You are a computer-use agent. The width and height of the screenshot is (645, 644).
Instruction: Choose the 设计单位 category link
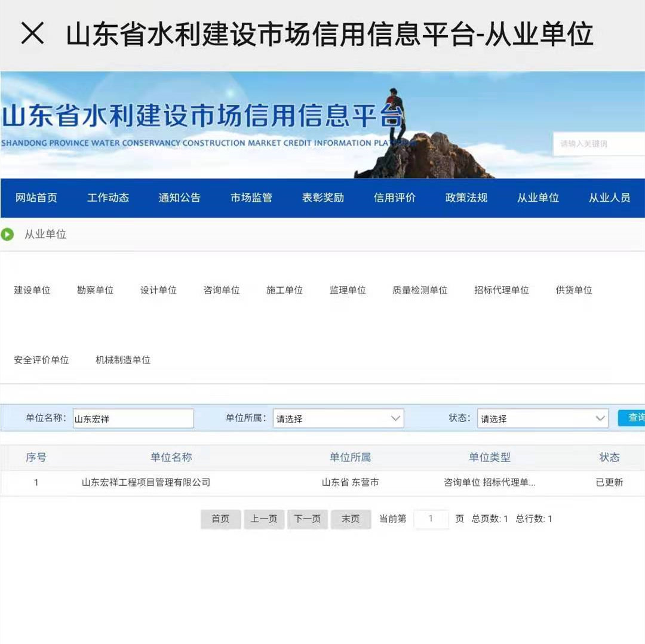[158, 290]
